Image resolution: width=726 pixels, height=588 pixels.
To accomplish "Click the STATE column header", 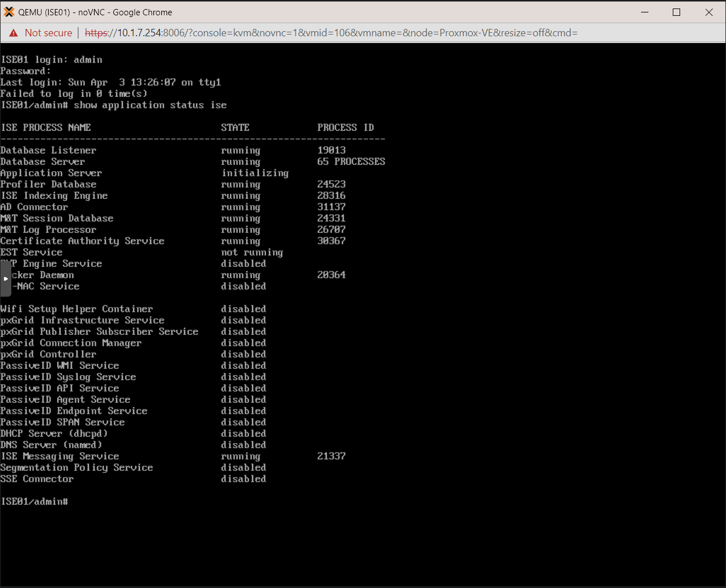I will pos(235,127).
